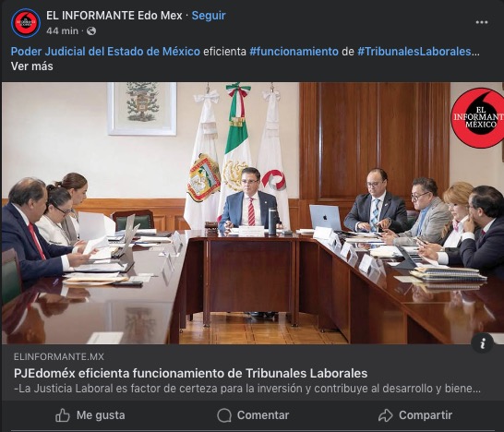Screen dimensions: 504x432
Task: Open the link info icon on image
Action: [x=483, y=343]
